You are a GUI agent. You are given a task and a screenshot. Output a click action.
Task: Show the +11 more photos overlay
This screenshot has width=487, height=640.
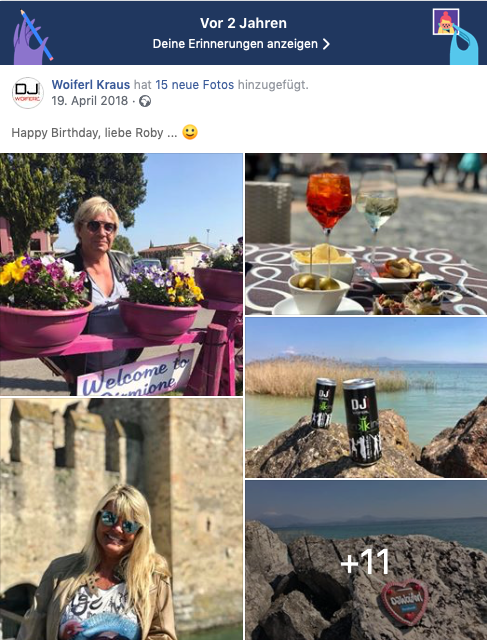(366, 560)
